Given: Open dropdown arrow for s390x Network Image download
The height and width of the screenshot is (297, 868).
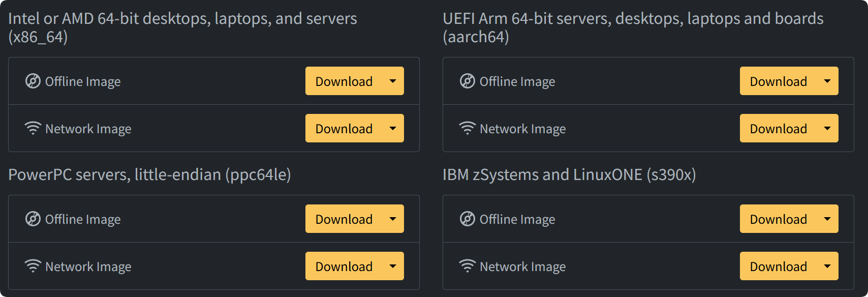Looking at the screenshot, I should click(827, 266).
